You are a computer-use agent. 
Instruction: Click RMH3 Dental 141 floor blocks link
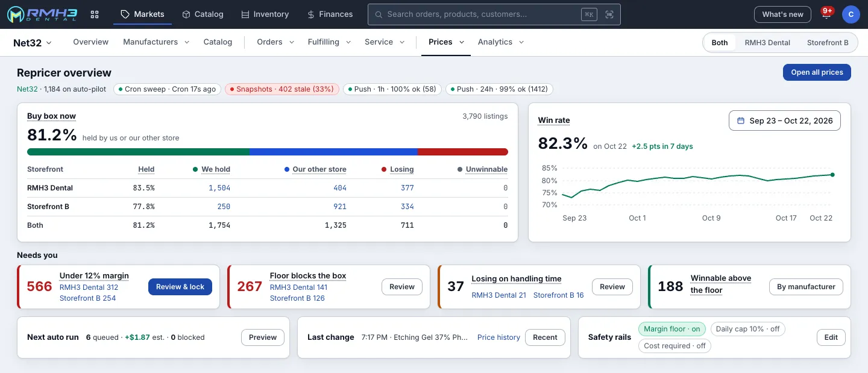click(299, 287)
